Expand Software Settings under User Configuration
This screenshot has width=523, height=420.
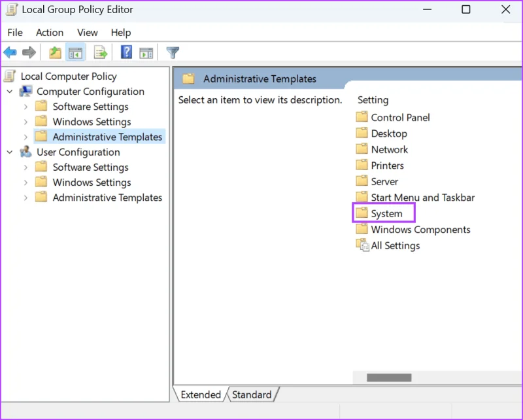(25, 167)
